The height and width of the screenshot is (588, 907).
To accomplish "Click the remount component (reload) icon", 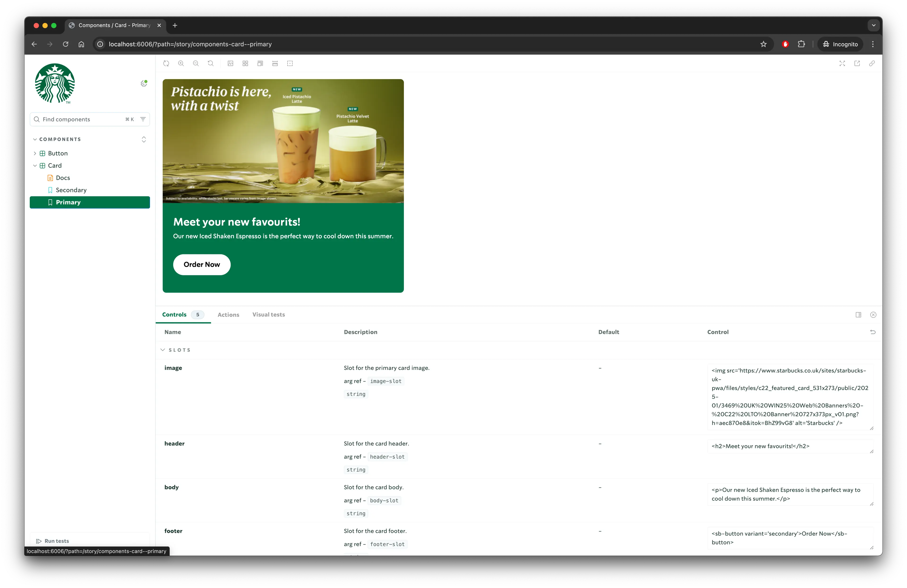I will [x=166, y=64].
